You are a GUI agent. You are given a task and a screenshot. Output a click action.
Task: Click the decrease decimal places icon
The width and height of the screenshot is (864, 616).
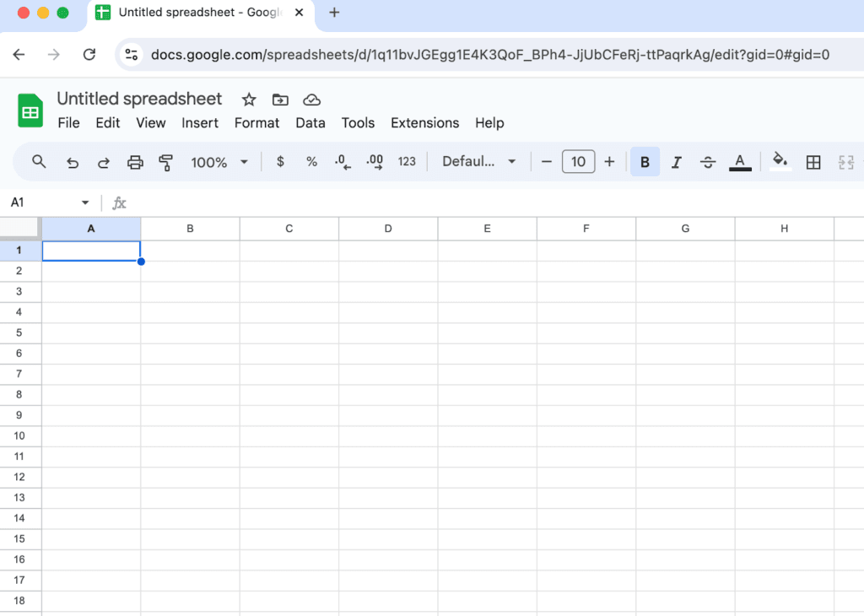pos(343,161)
